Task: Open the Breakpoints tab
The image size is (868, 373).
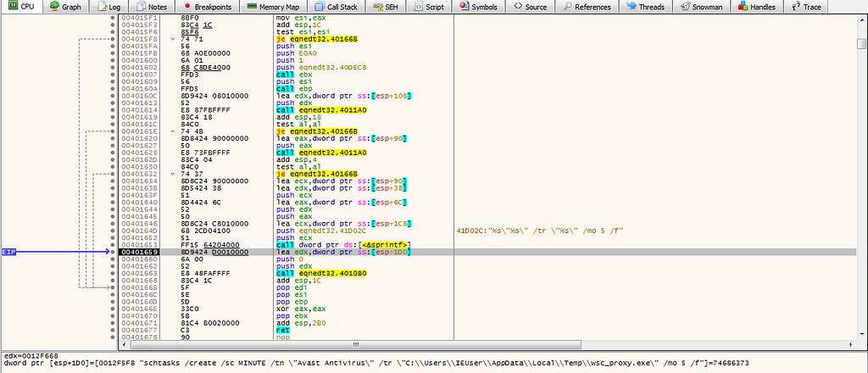Action: click(209, 7)
